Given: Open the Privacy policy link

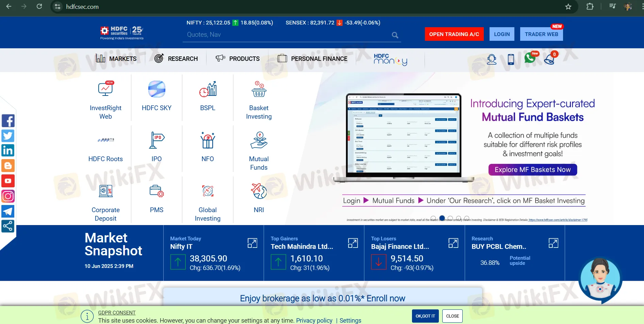Looking at the screenshot, I should (x=314, y=320).
